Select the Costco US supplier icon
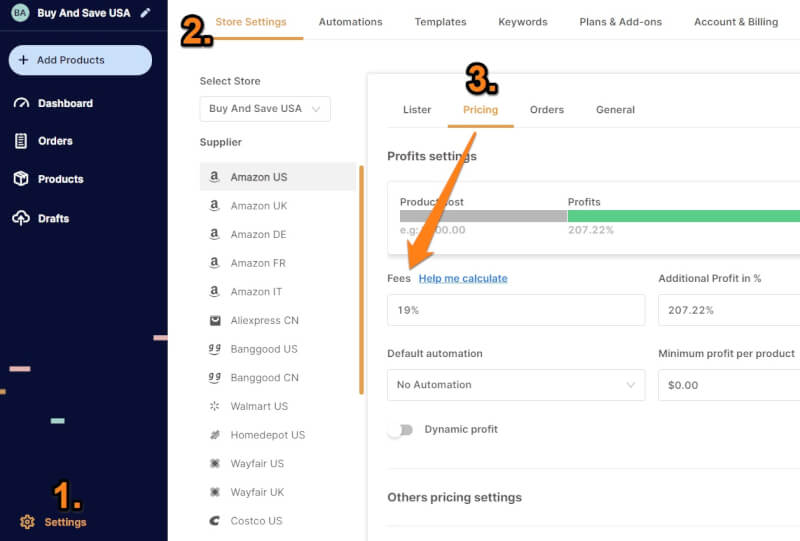Screen dimensions: 800x541 214,521
